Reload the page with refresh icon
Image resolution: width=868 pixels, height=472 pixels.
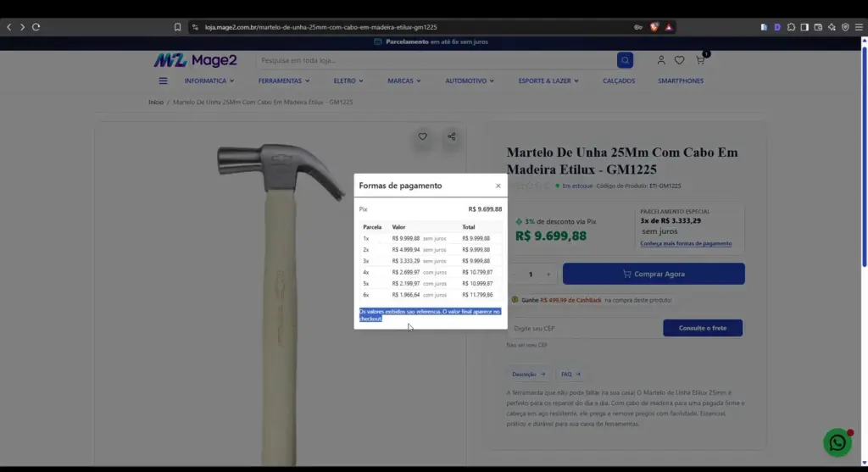tap(36, 26)
